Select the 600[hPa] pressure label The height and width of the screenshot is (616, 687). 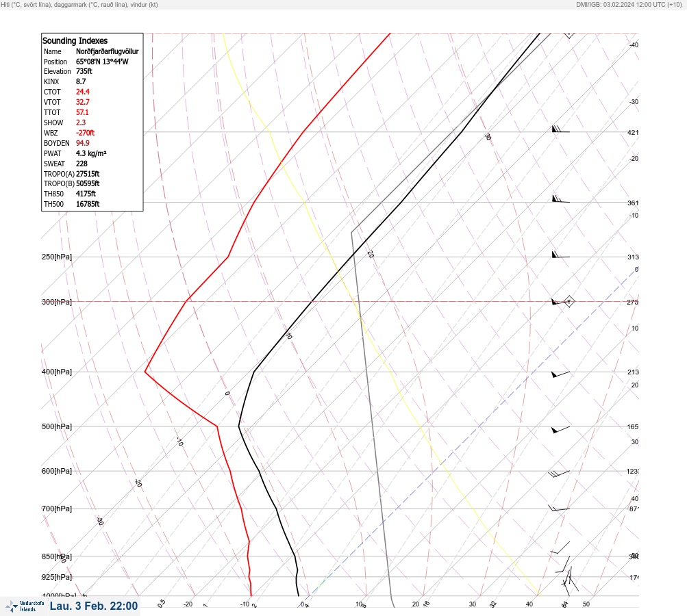[57, 471]
